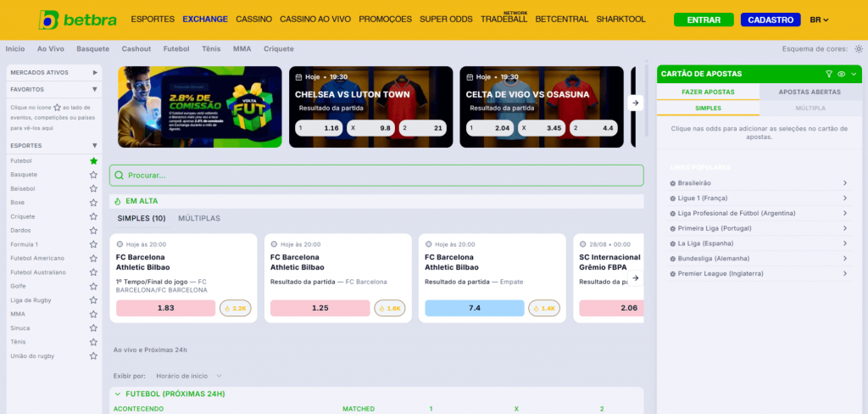Image resolution: width=868 pixels, height=414 pixels.
Task: Click the 1.6K flame popularity badge
Action: point(390,308)
